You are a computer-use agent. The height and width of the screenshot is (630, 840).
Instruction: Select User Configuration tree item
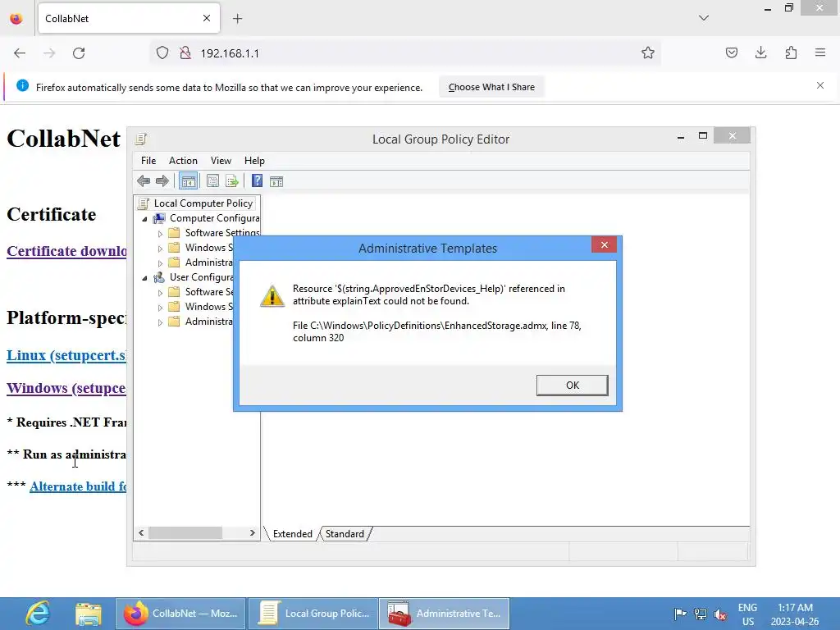(202, 277)
